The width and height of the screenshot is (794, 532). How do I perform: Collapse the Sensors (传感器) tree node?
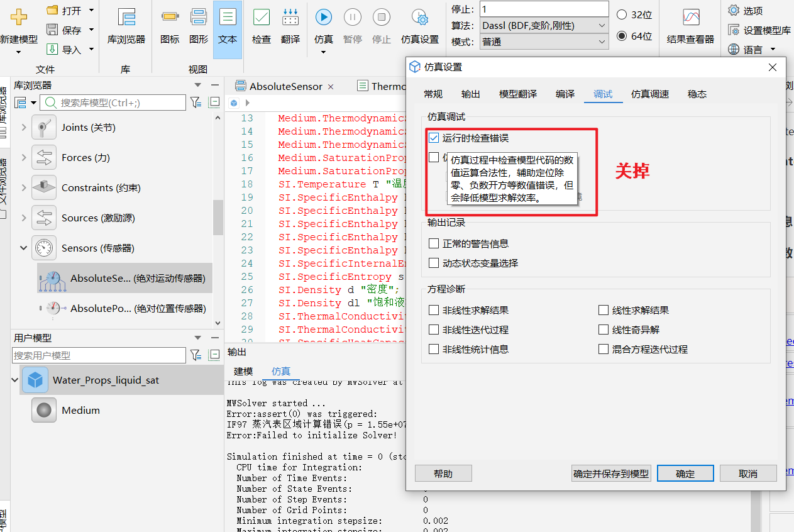pyautogui.click(x=24, y=248)
